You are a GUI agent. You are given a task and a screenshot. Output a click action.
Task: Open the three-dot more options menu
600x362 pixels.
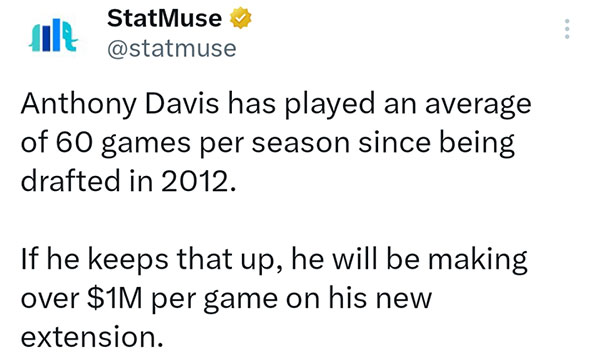coord(567,29)
